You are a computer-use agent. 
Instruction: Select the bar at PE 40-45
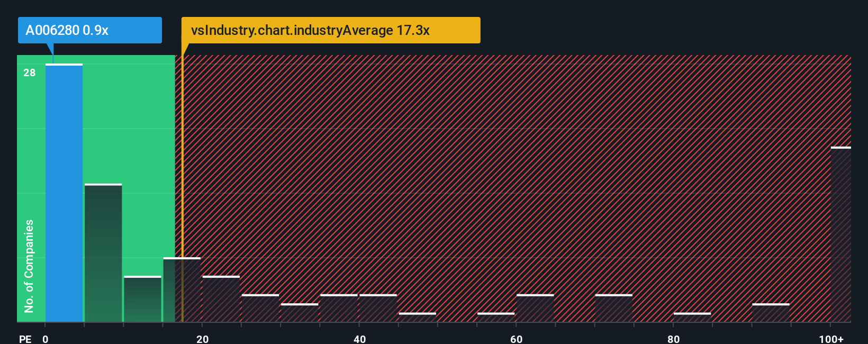378,308
